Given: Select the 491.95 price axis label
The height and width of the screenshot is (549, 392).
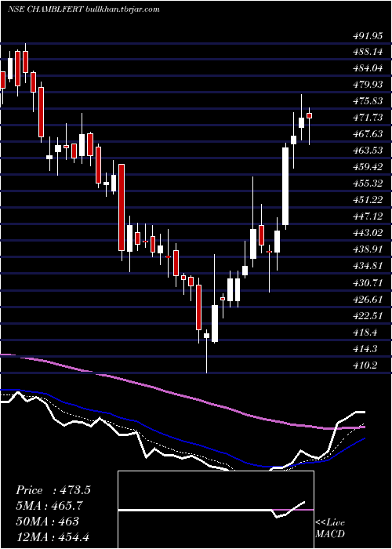Looking at the screenshot, I should point(367,35).
